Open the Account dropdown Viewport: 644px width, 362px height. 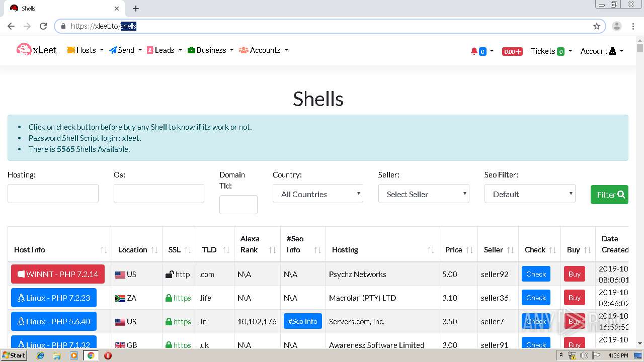pyautogui.click(x=602, y=51)
